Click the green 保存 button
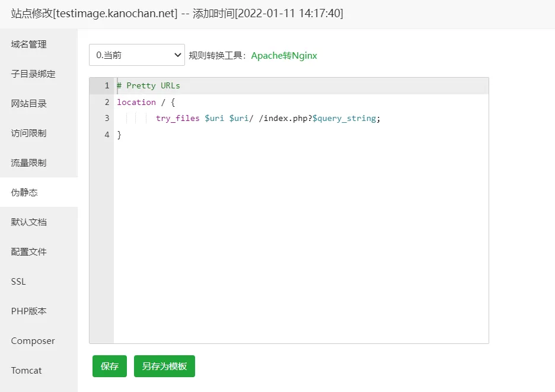Viewport: 555px width, 392px height. tap(109, 366)
